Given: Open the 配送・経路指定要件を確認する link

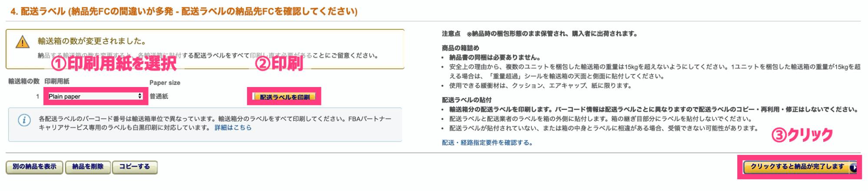Looking at the screenshot, I should point(487,143).
